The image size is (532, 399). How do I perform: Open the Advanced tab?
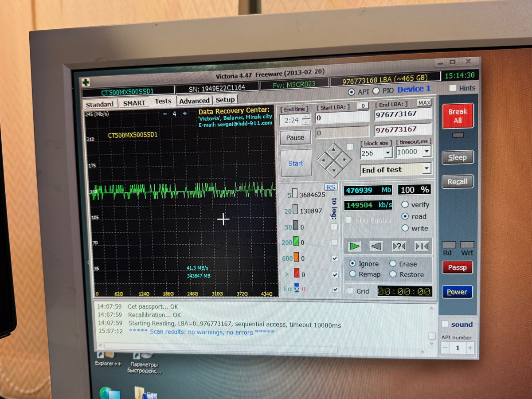(194, 101)
